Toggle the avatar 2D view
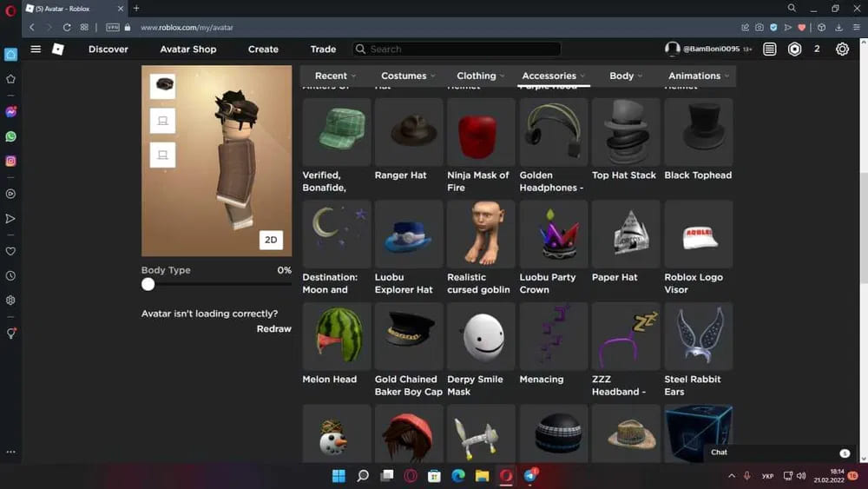The height and width of the screenshot is (489, 868). [271, 240]
